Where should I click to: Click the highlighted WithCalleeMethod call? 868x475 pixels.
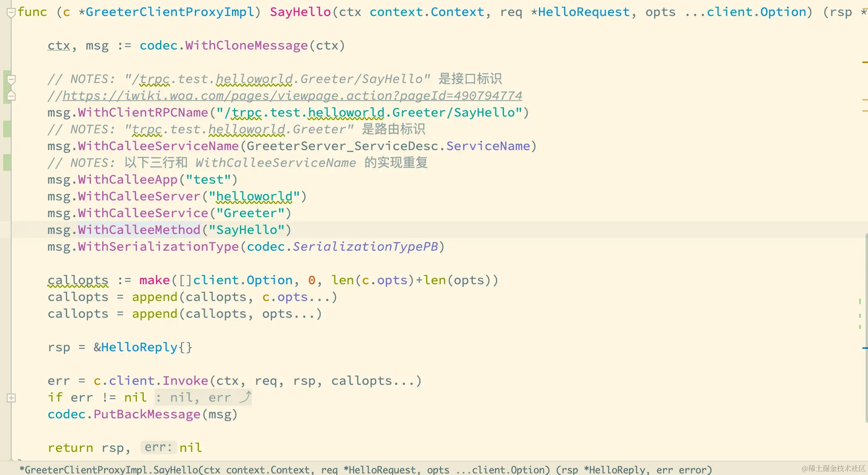click(x=139, y=230)
